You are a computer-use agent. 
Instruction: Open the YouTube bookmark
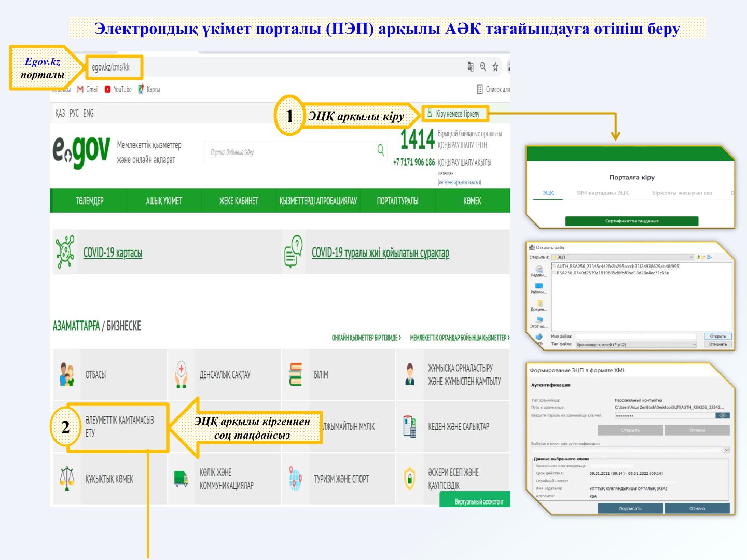point(118,89)
